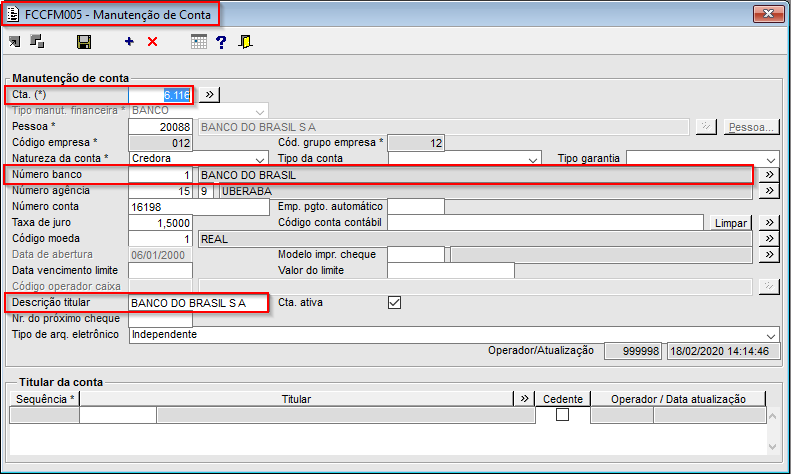This screenshot has height=474, width=791.
Task: Click the first arrow window toolbar icon
Action: [x=14, y=41]
